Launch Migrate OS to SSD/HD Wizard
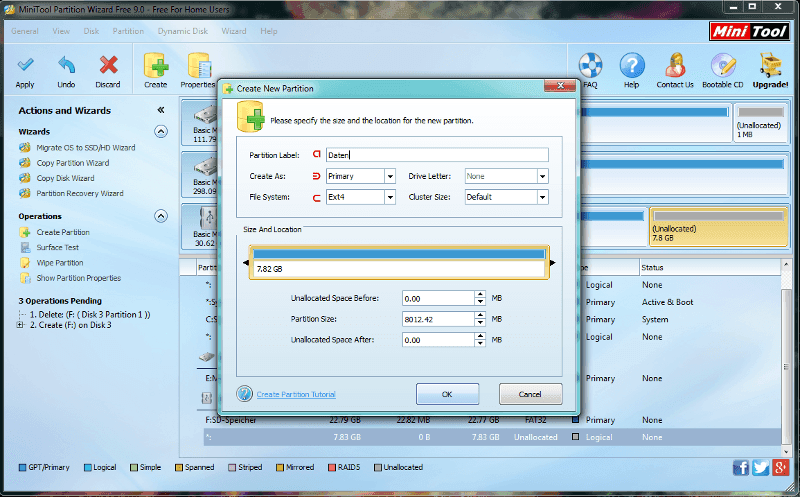800x497 pixels. point(86,147)
